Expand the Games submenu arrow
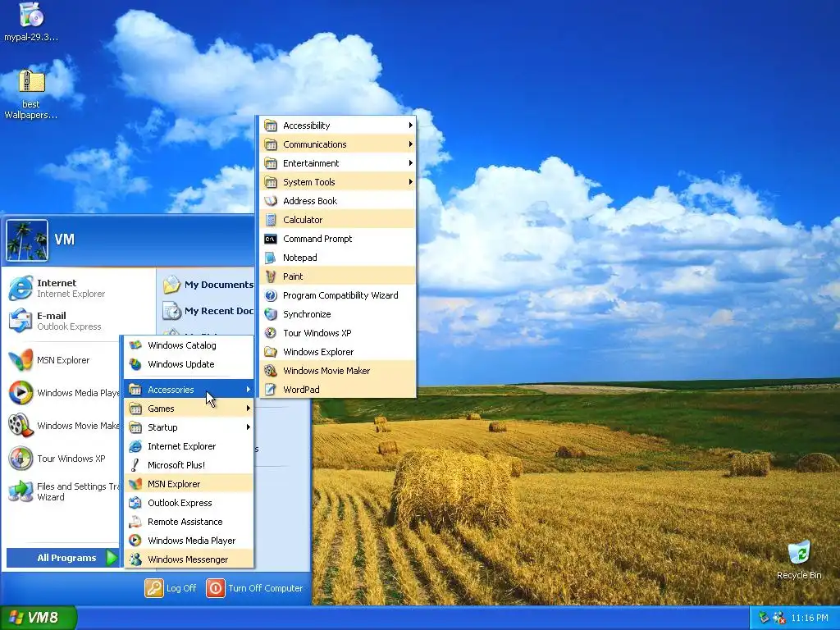 pyautogui.click(x=248, y=409)
